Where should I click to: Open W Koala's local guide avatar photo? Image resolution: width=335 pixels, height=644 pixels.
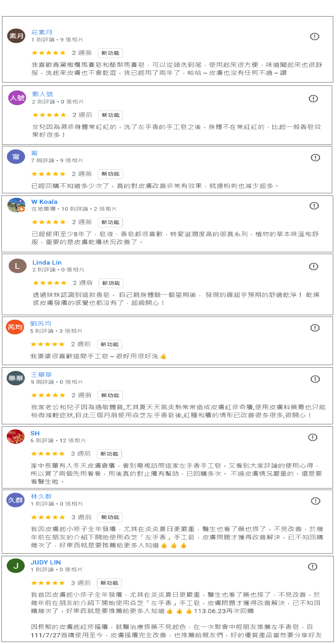click(x=16, y=205)
